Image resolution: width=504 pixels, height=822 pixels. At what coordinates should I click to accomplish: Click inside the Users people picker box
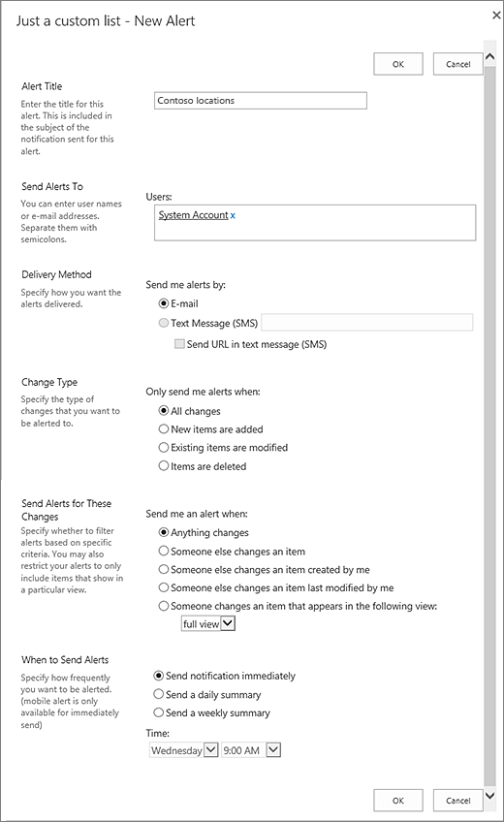315,223
